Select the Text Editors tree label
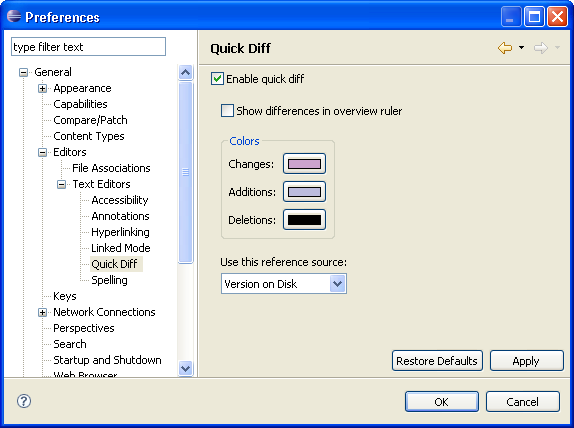This screenshot has height=428, width=574. tap(101, 184)
